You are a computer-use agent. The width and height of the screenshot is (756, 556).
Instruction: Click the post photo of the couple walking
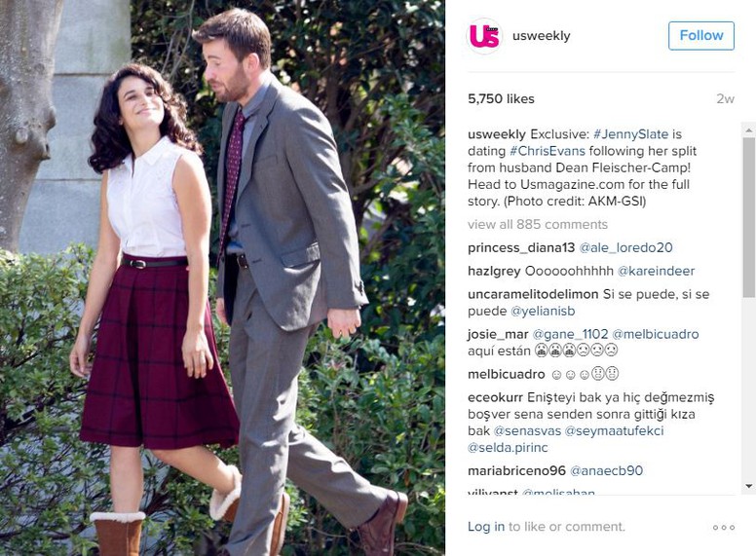tap(222, 278)
